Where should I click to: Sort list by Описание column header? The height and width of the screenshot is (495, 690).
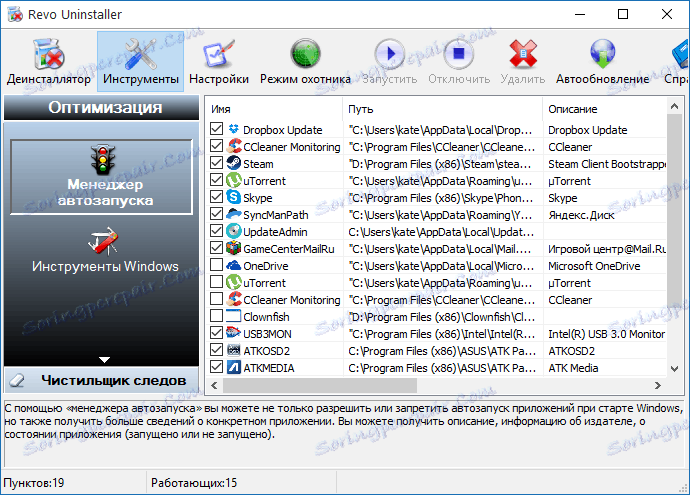(x=605, y=109)
